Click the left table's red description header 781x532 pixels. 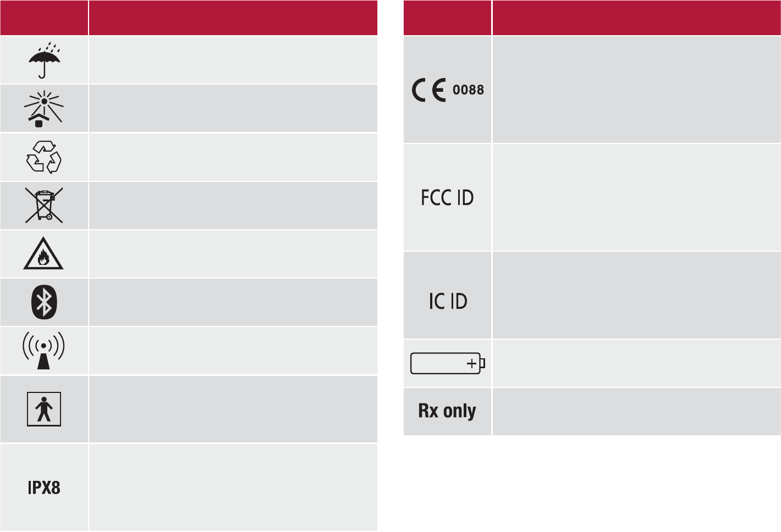233,18
